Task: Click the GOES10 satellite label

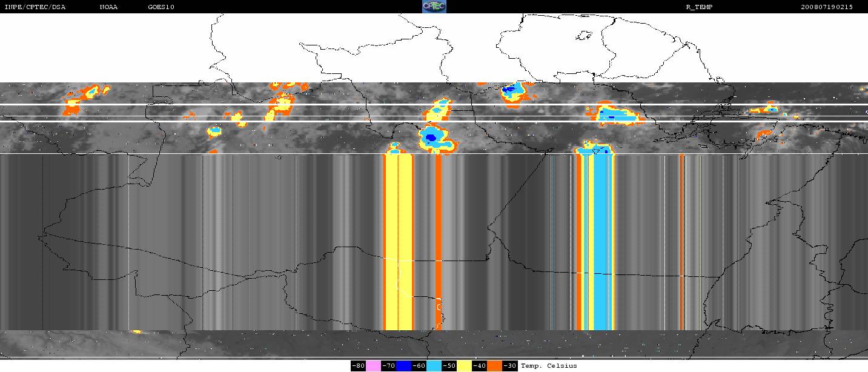Action: (161, 7)
